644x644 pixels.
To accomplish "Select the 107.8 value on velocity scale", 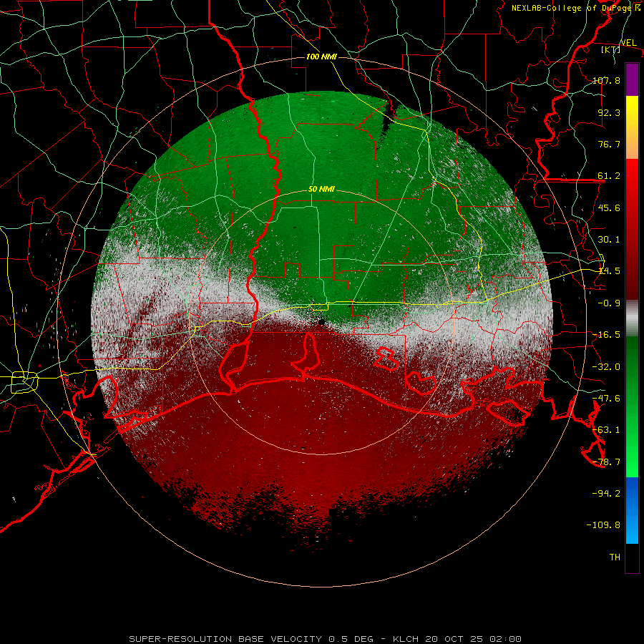I will coord(606,80).
